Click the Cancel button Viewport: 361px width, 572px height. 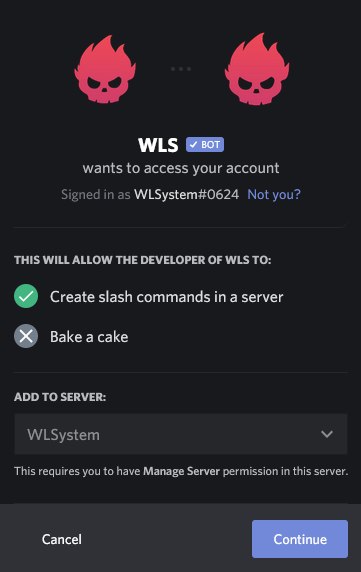click(62, 539)
